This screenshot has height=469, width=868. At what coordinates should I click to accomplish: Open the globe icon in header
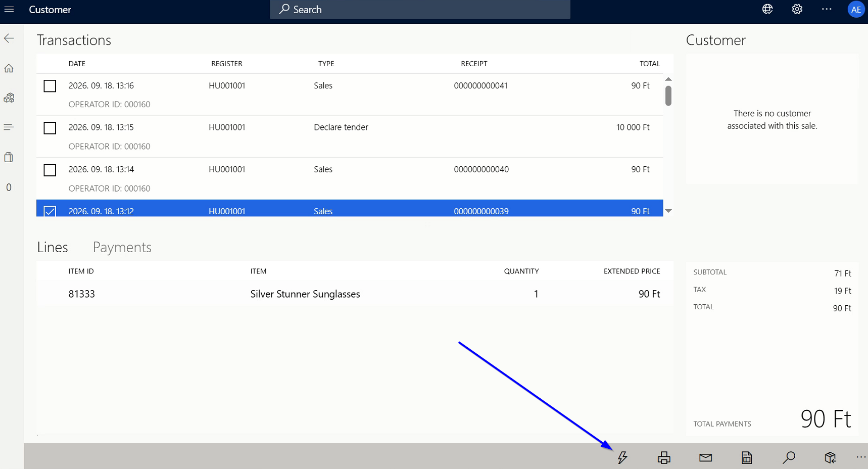[767, 9]
